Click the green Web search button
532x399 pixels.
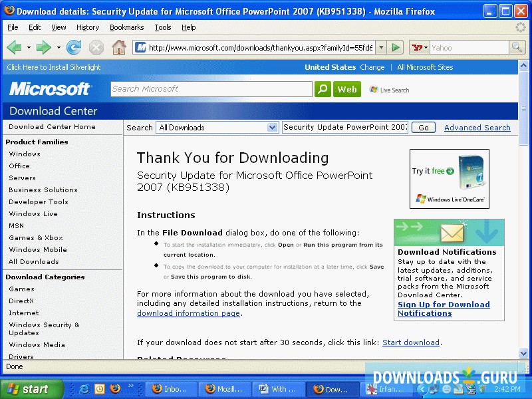point(347,89)
